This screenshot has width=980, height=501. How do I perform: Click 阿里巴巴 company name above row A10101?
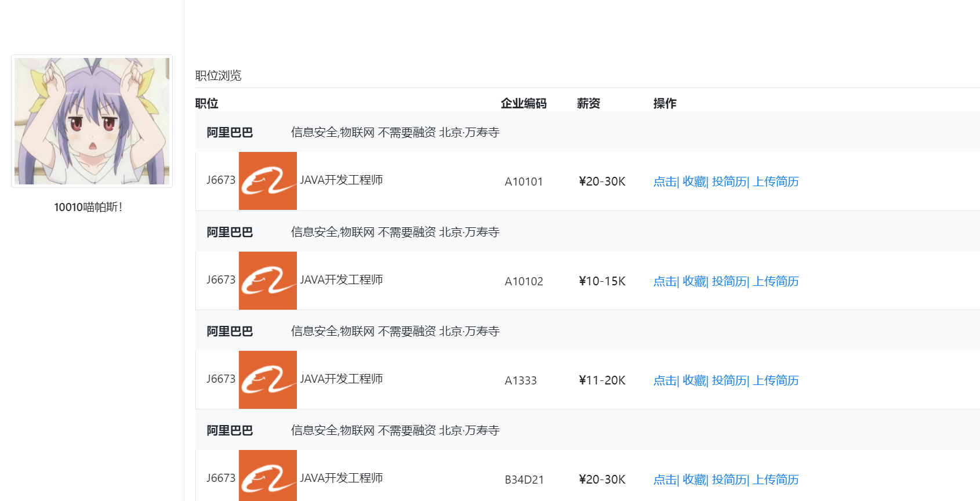click(x=230, y=132)
